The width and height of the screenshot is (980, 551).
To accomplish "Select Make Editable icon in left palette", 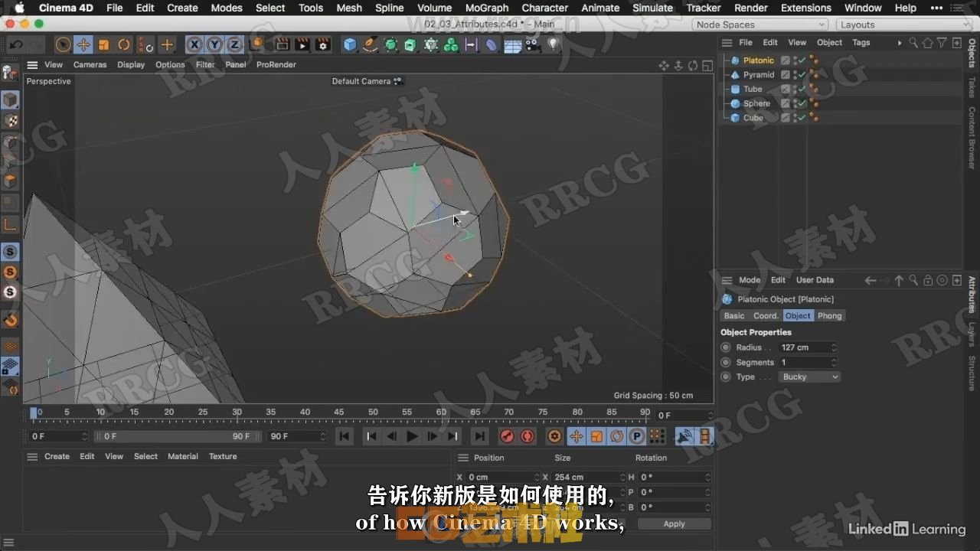I will 10,73.
